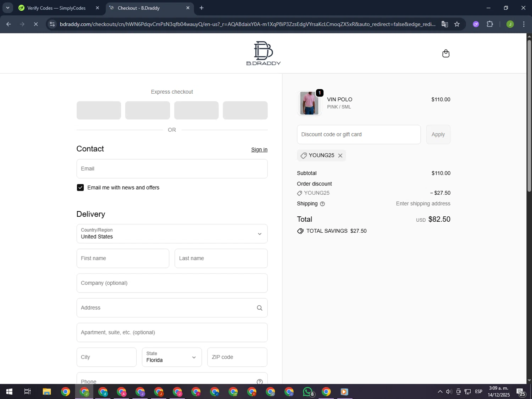Click the Sign in link

coord(259,150)
